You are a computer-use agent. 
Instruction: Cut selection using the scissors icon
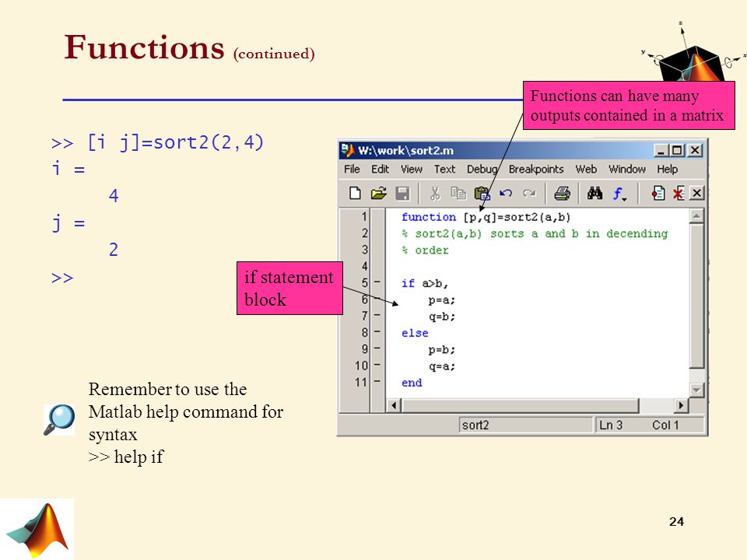click(434, 194)
